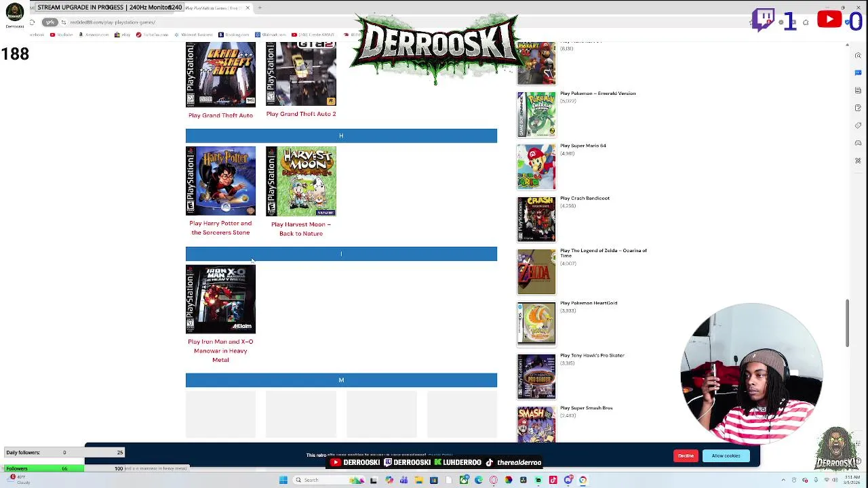Viewport: 868px width, 488px height.
Task: Click the Play Pokemon HeartGold link
Action: pyautogui.click(x=589, y=303)
